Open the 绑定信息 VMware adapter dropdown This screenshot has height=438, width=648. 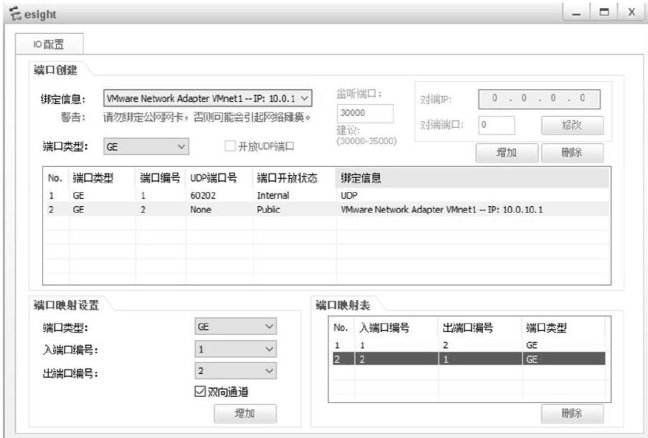click(209, 98)
